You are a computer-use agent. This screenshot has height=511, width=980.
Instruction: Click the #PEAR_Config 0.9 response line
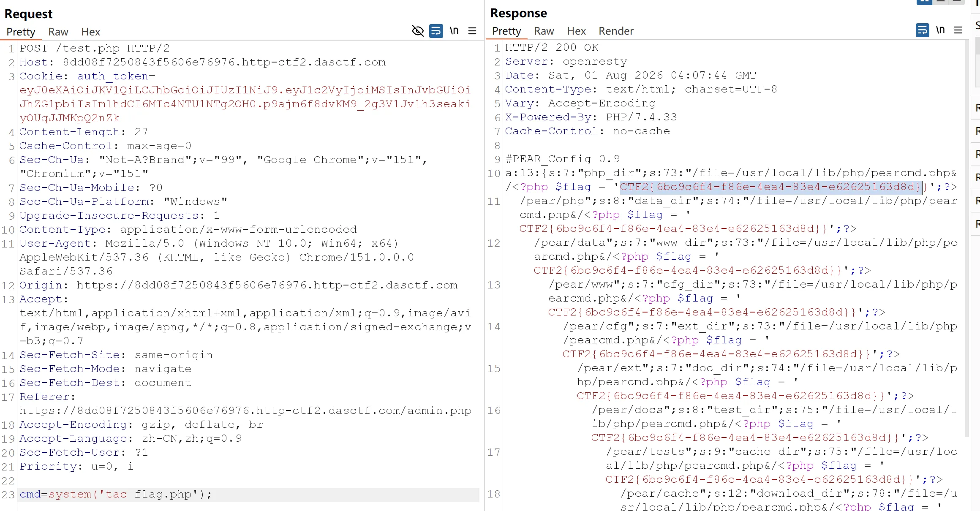point(563,159)
